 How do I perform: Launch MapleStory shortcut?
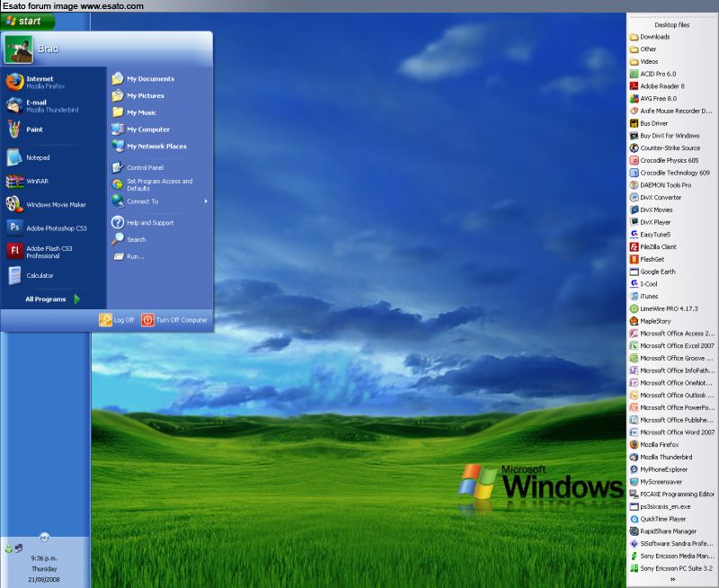(650, 321)
